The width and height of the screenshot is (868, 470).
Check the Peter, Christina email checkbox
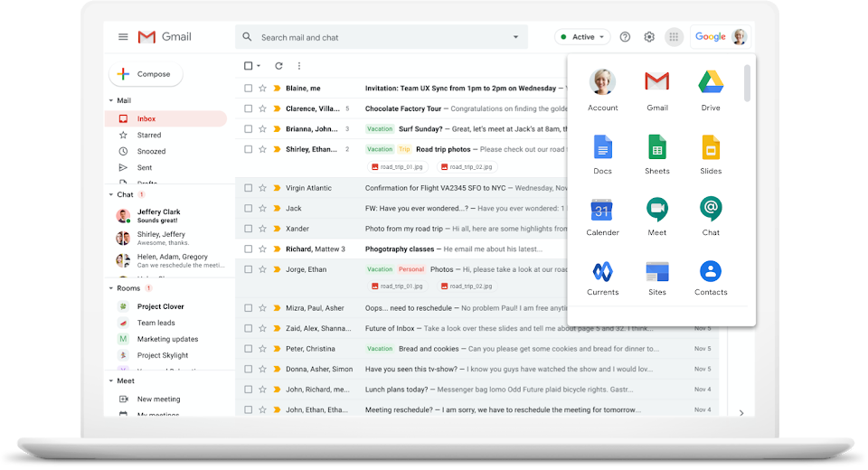click(x=248, y=349)
